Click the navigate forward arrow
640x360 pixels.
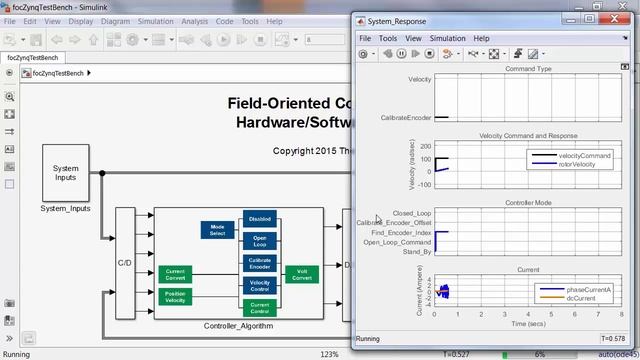[75, 40]
